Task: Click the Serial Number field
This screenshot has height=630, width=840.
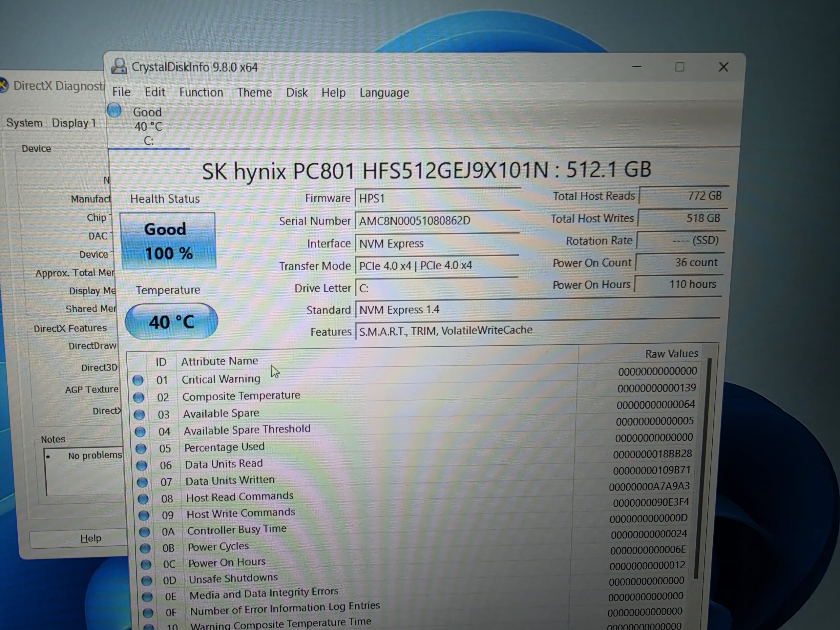Action: 437,220
